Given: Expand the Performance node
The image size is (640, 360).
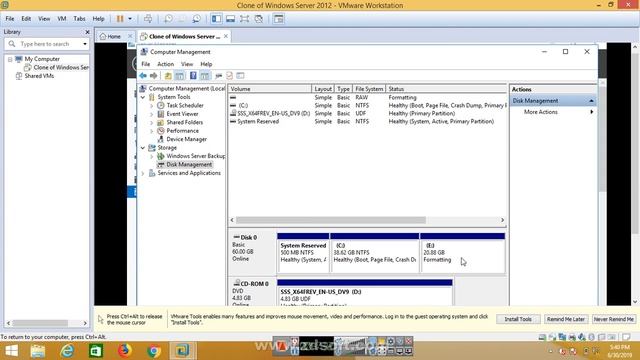Looking at the screenshot, I should (151, 131).
